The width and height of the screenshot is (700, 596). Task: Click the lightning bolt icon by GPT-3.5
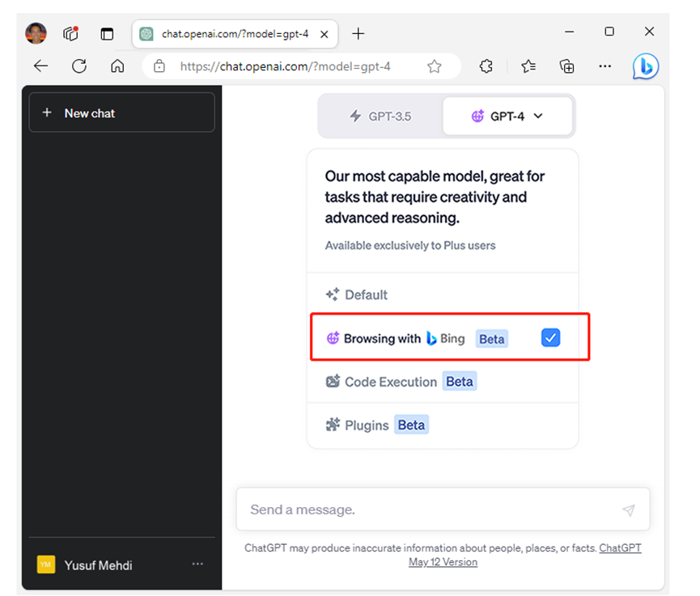point(355,116)
